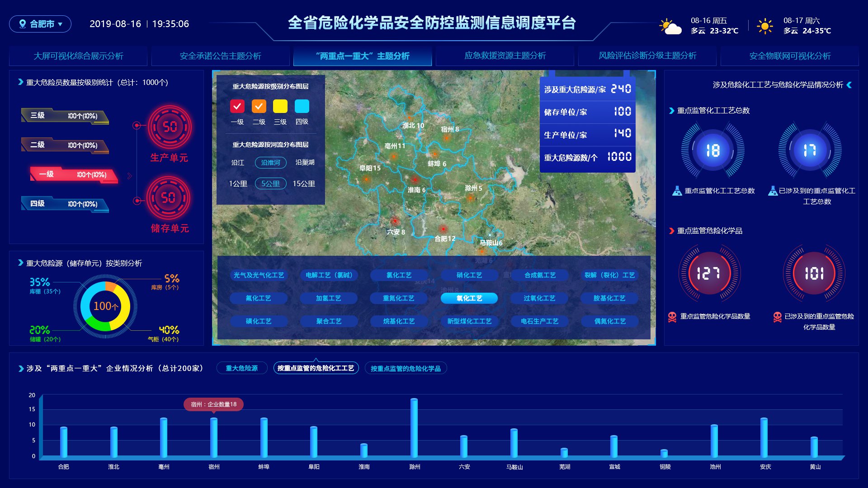The height and width of the screenshot is (488, 868).
Task: Open 应急救援资源主题分析 tab
Action: coord(505,56)
